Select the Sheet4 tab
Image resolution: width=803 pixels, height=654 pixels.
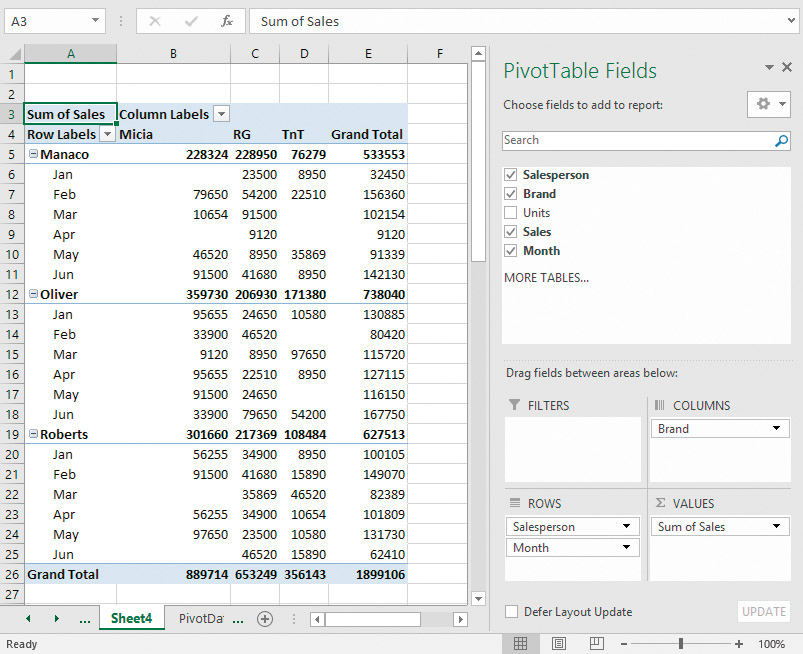point(132,618)
